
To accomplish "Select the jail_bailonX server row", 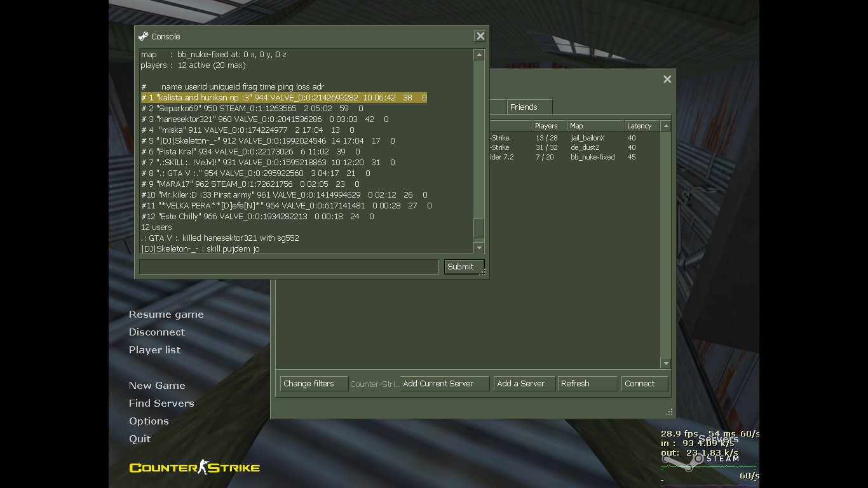I will [575, 138].
